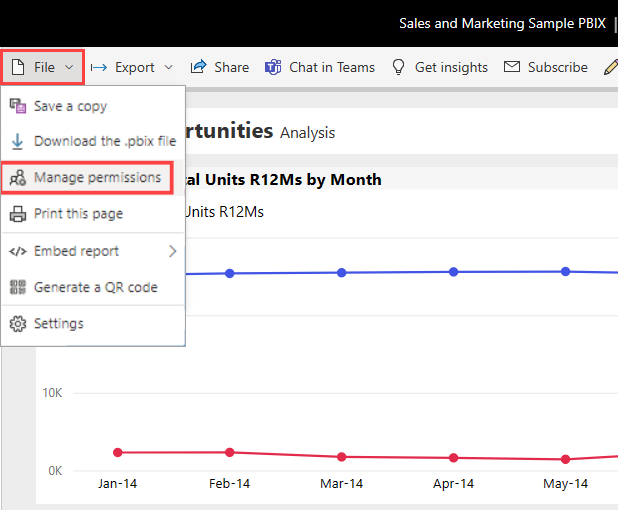Click the Subscribe button label
The width and height of the screenshot is (618, 510).
click(557, 67)
